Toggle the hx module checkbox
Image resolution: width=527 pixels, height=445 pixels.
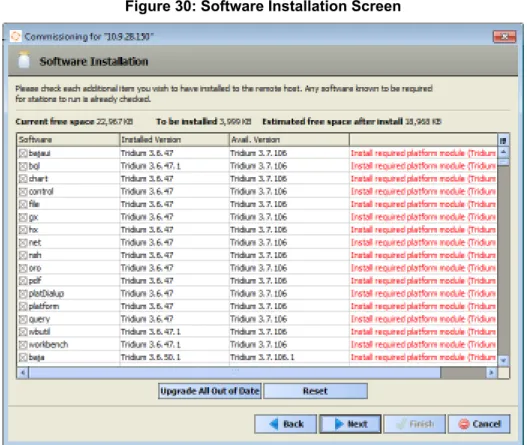pos(23,230)
